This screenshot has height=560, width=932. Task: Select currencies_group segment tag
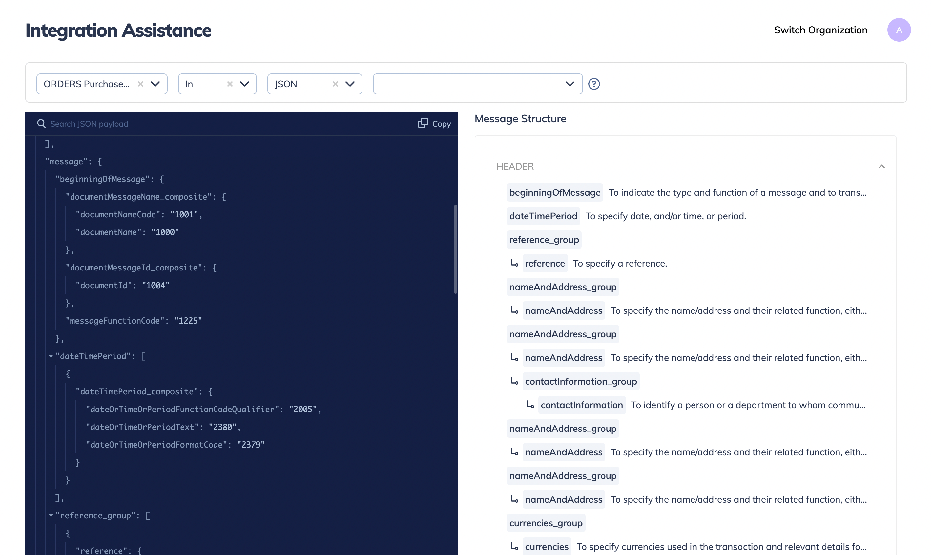click(x=546, y=523)
